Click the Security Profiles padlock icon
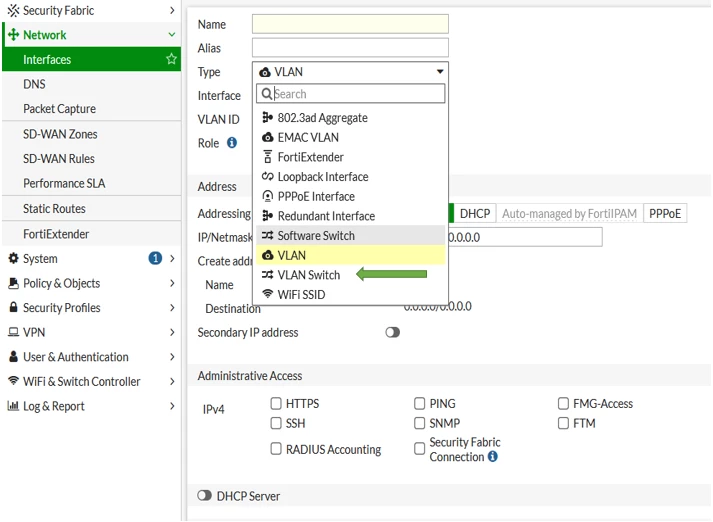The width and height of the screenshot is (713, 522). (x=14, y=307)
